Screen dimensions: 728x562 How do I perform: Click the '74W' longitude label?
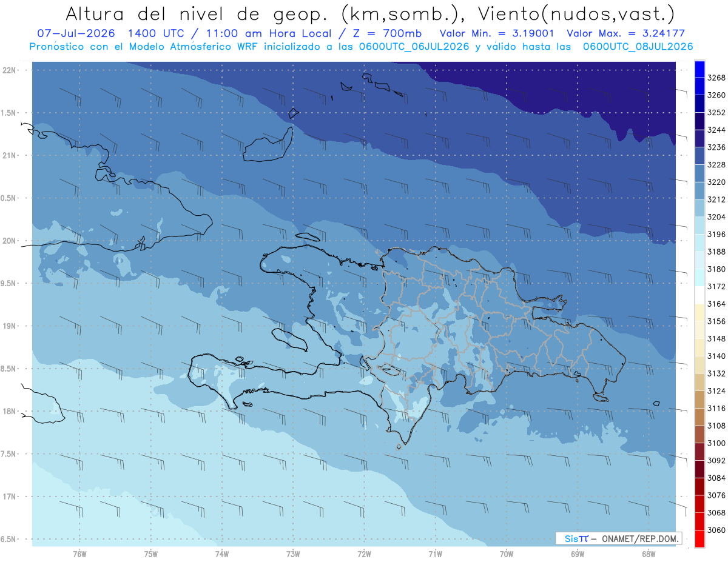click(x=222, y=554)
